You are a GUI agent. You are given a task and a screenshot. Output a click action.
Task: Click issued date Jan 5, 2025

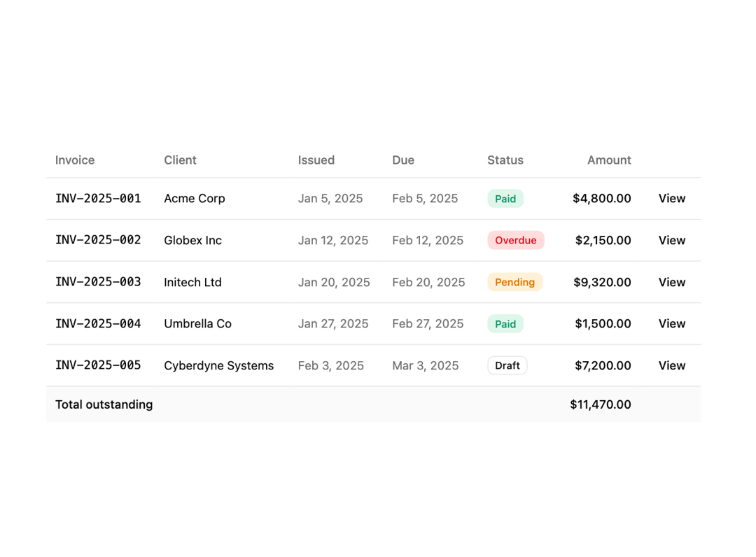click(x=330, y=199)
